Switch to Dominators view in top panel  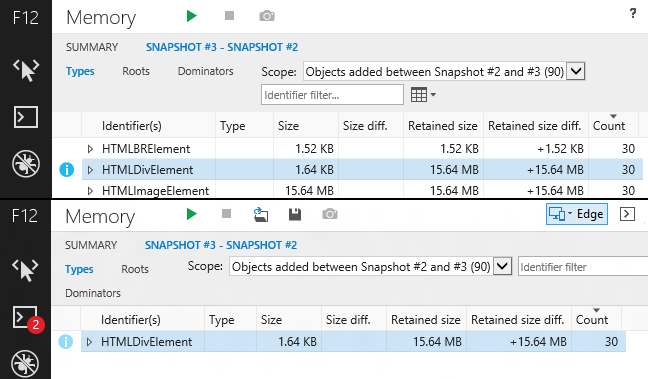coord(205,71)
